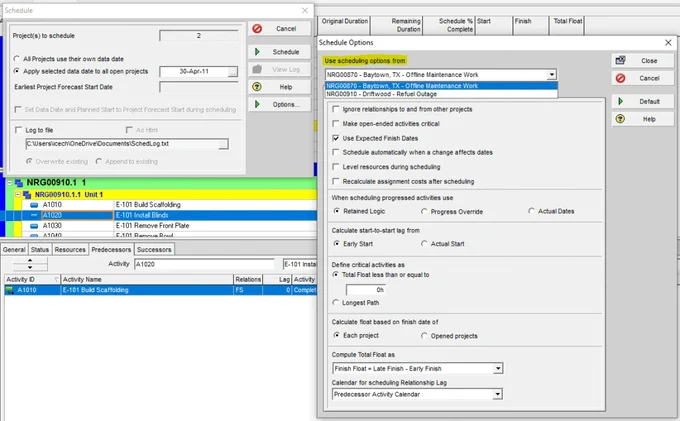Screen dimensions: 680x421
Task: Click the activity bar icon for A1030
Action: 34,226
